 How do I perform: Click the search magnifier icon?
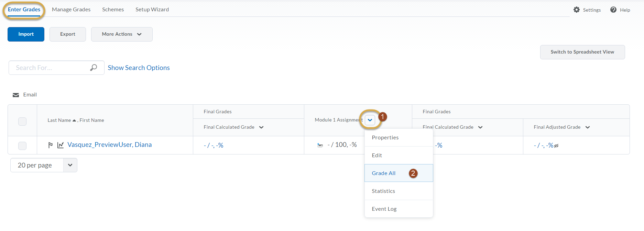(94, 68)
